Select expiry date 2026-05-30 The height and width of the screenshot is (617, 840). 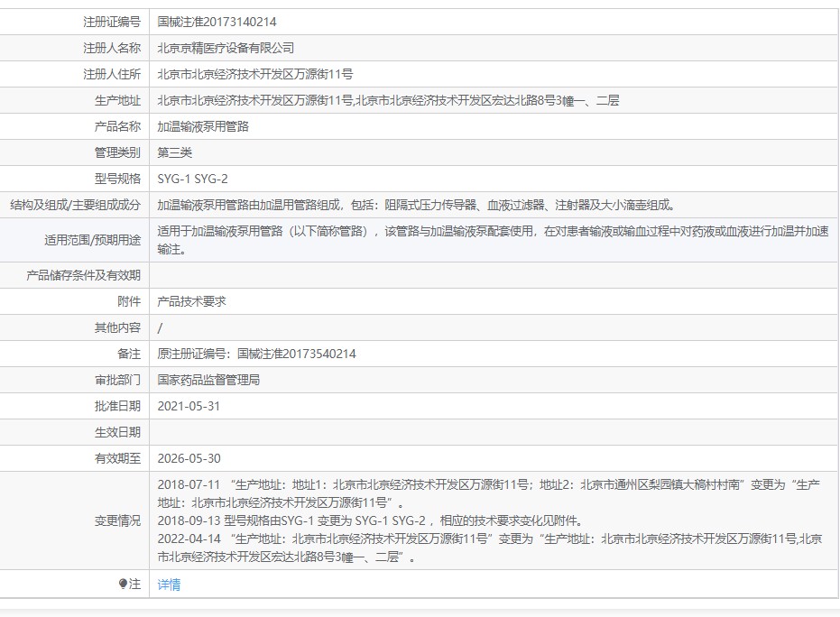pyautogui.click(x=189, y=459)
